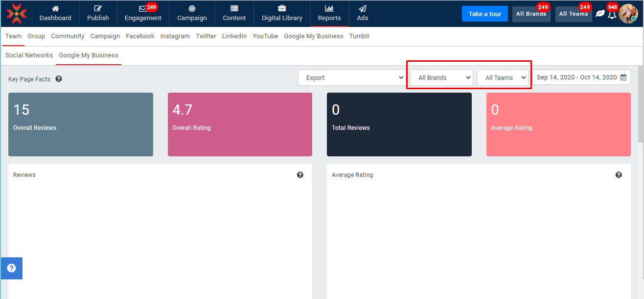Click the Reviews chart help icon

(x=300, y=175)
